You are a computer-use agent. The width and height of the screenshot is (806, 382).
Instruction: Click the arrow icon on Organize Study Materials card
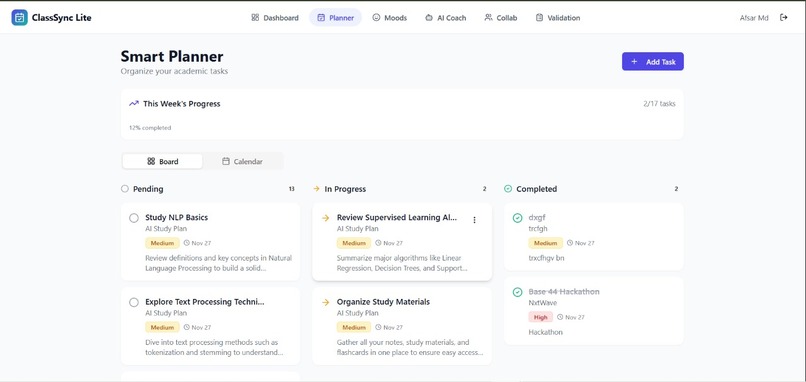(x=325, y=302)
